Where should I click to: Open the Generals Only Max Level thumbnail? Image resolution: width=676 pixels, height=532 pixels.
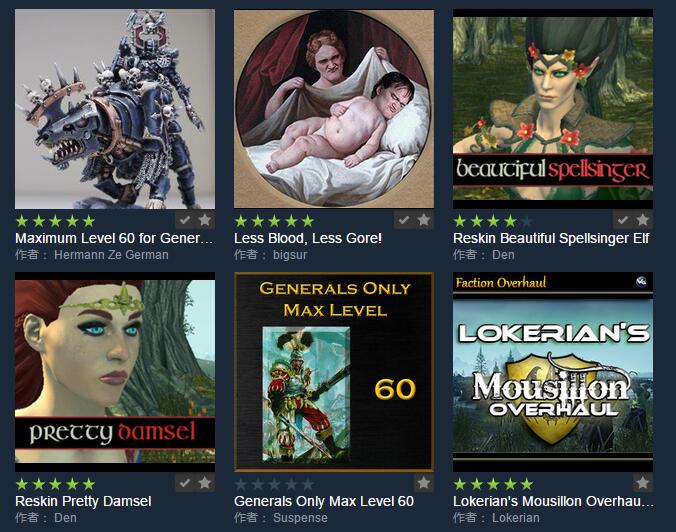[x=334, y=372]
